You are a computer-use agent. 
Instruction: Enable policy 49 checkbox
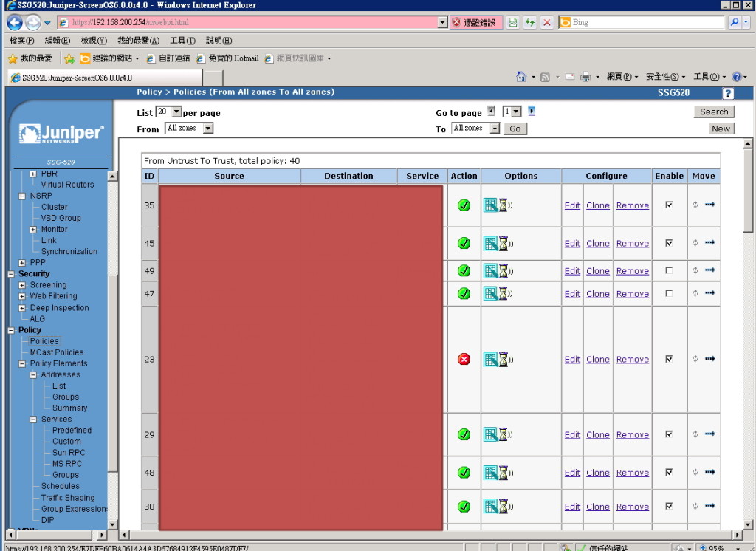coord(669,270)
